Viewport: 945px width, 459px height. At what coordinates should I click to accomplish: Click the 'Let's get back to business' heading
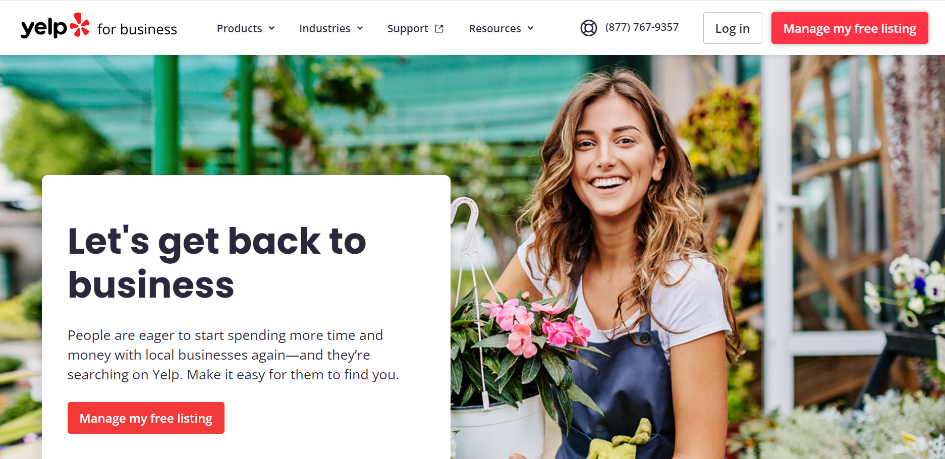(x=217, y=261)
